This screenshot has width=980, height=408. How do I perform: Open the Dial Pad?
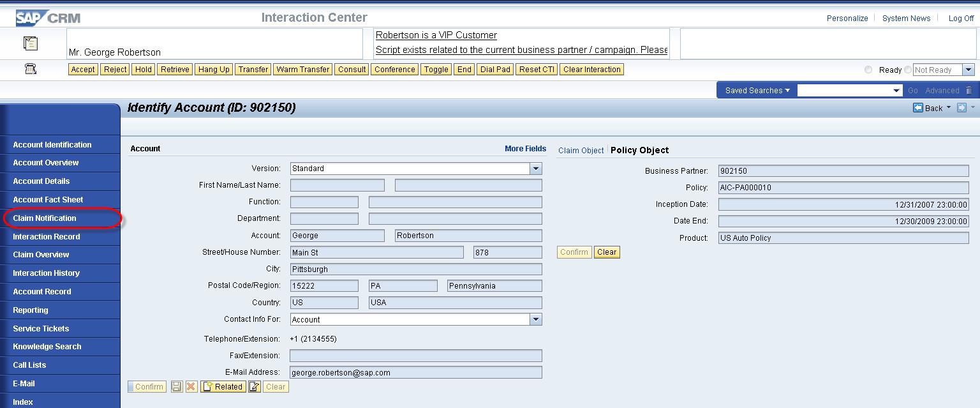pyautogui.click(x=496, y=70)
